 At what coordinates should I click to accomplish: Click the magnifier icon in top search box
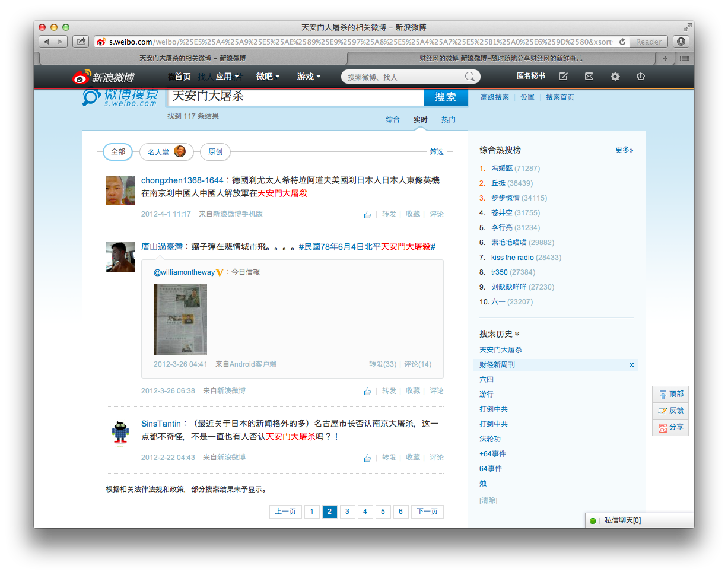click(469, 77)
